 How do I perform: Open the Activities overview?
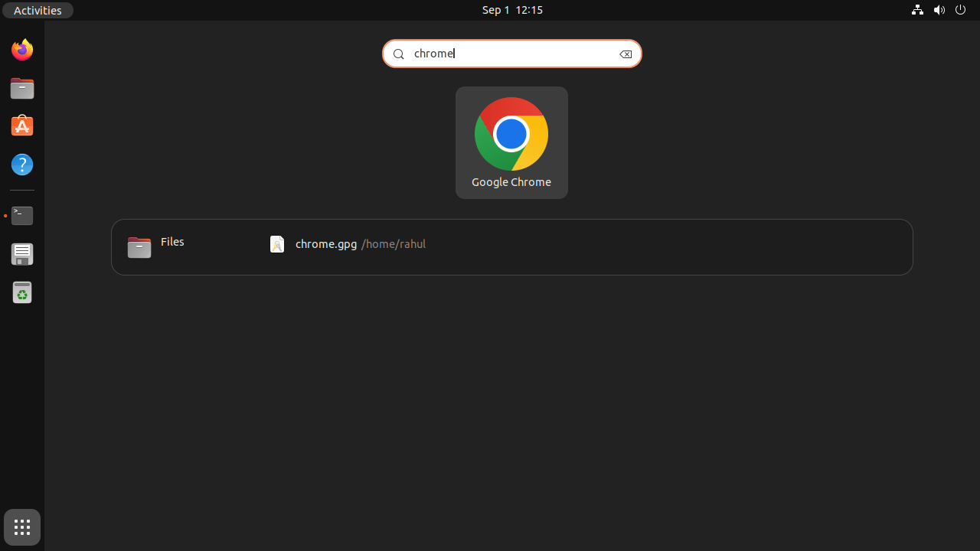pyautogui.click(x=37, y=10)
